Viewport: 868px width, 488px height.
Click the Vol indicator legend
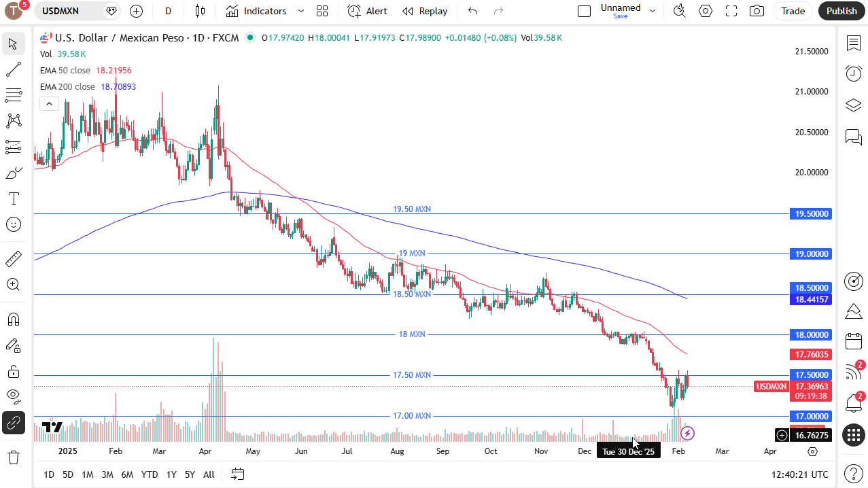point(46,54)
